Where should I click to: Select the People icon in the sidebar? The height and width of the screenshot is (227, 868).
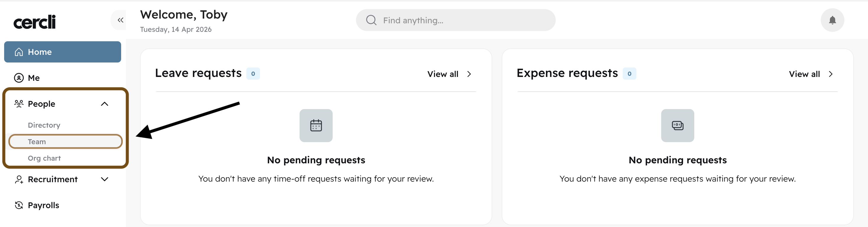(19, 104)
